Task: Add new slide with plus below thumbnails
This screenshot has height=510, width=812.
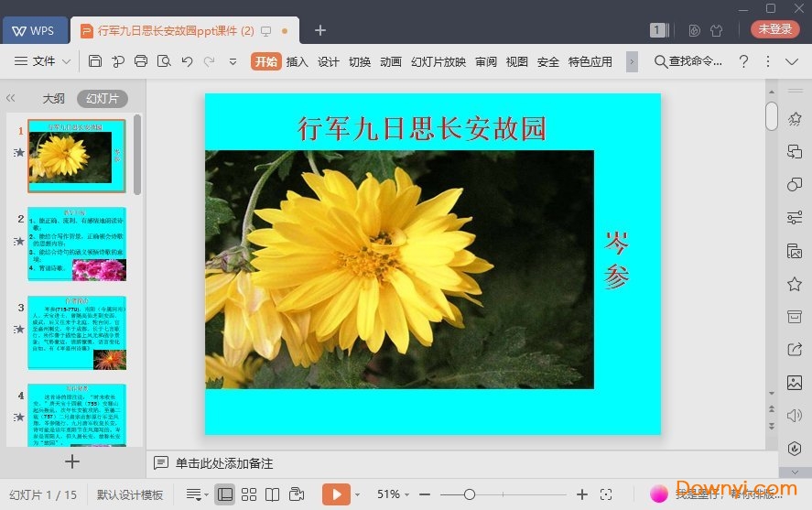Action: click(x=72, y=461)
